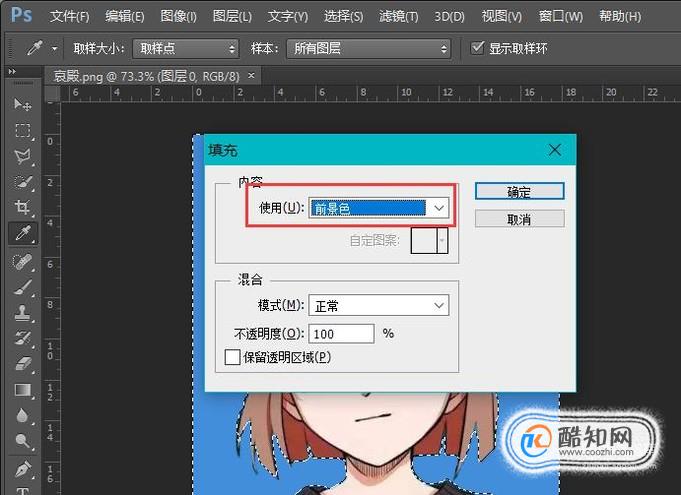Open the 图像(I) menu
Image resolution: width=681 pixels, height=495 pixels.
coord(179,16)
